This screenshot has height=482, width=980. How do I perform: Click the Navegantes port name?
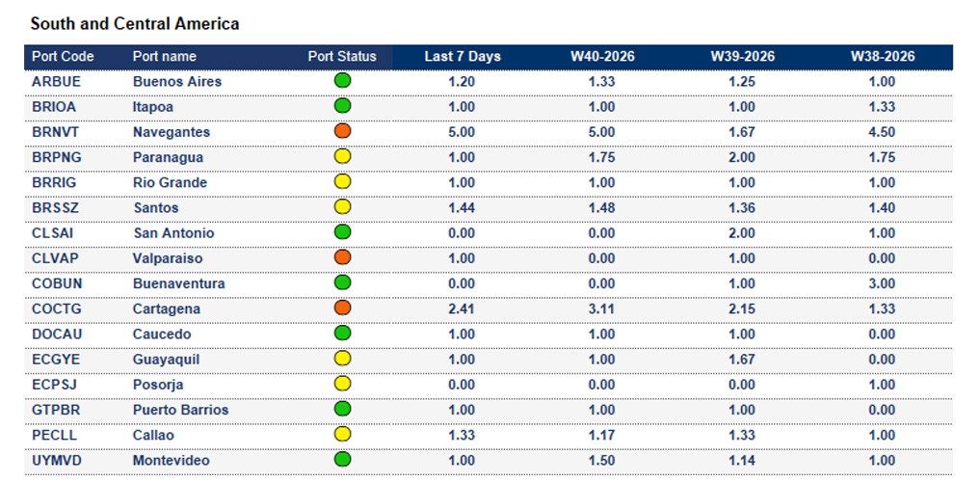coord(172,132)
